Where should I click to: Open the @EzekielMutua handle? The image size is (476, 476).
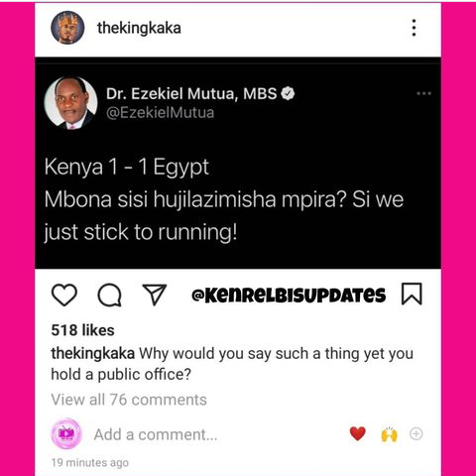click(161, 113)
